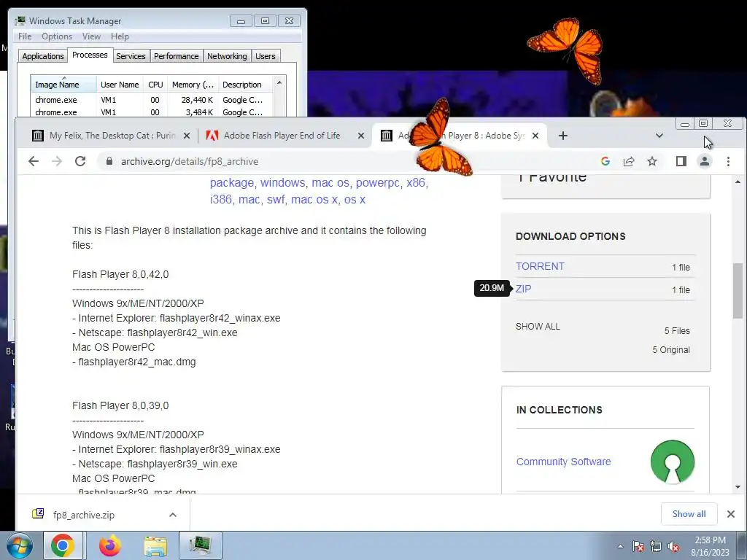
Task: Switch to Task Manager Applications tab
Action: click(x=43, y=56)
